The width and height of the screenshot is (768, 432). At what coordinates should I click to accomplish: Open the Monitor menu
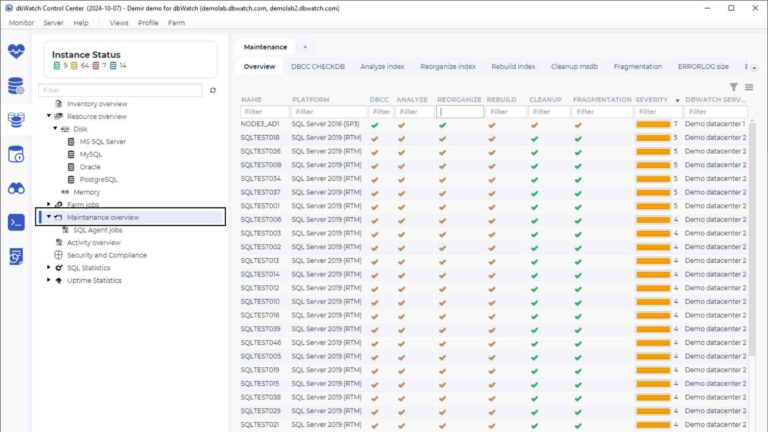pyautogui.click(x=22, y=23)
